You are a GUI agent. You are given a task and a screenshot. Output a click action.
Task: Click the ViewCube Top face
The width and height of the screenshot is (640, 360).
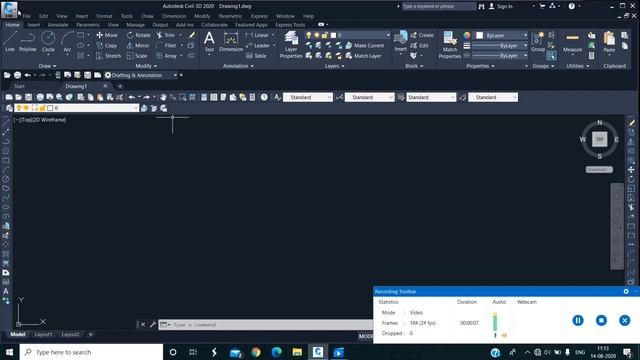click(x=600, y=139)
